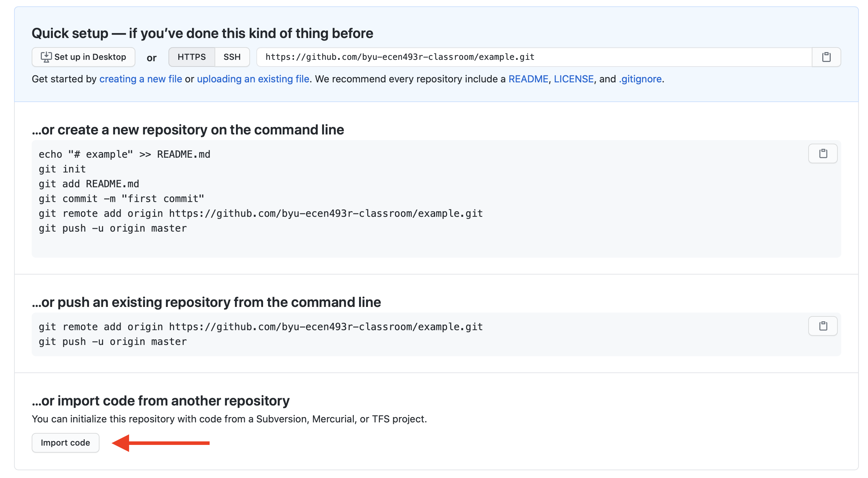Copy the repository URL to clipboard
868x478 pixels.
coord(826,57)
